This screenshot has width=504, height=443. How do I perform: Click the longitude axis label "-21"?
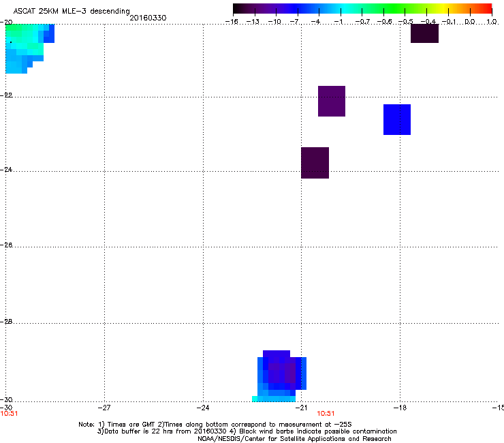tap(302, 408)
